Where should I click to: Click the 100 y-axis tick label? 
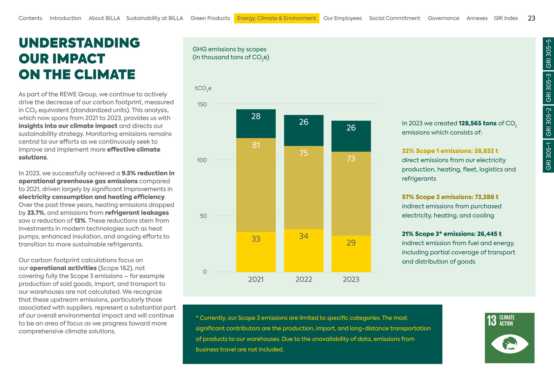pos(202,160)
